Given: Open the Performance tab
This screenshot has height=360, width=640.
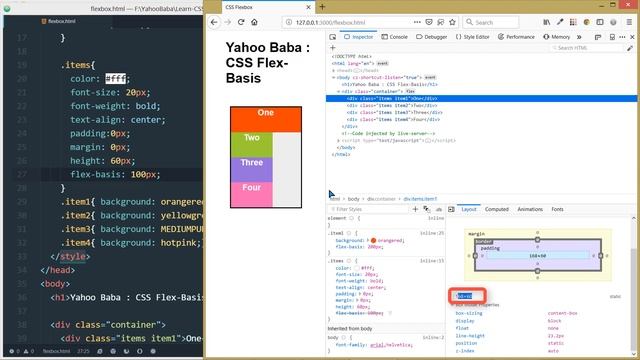Looking at the screenshot, I should coord(516,37).
